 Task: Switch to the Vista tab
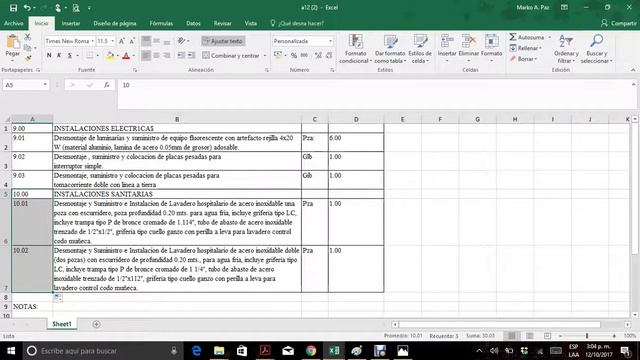tap(251, 23)
